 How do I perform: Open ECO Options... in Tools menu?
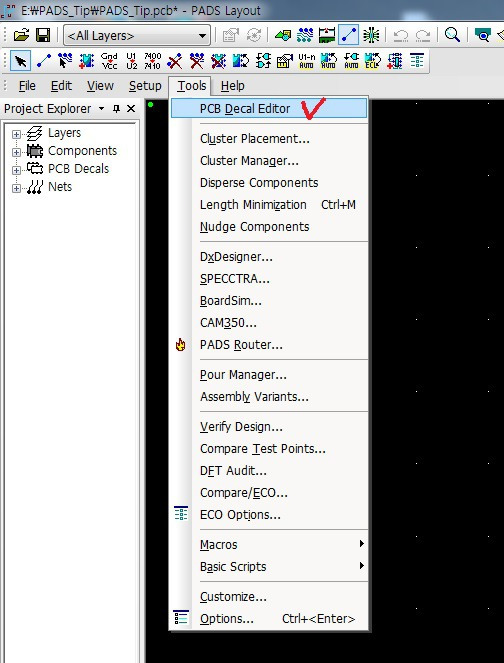(x=269, y=515)
